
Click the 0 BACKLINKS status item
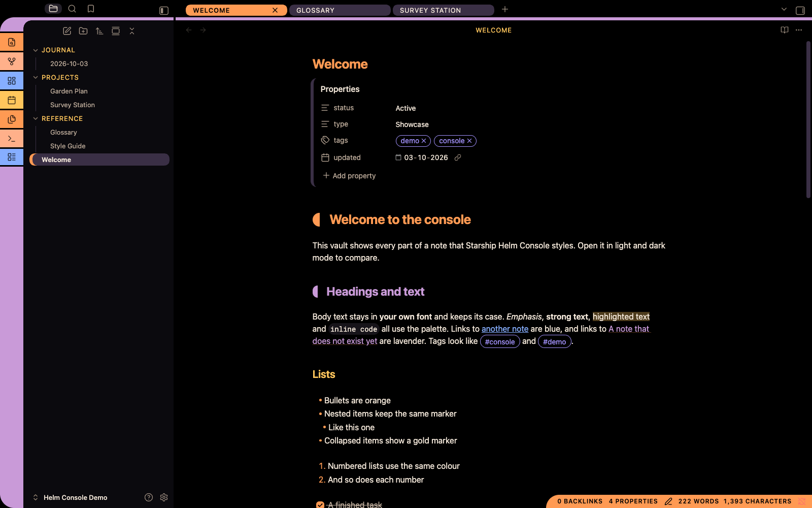click(x=580, y=501)
